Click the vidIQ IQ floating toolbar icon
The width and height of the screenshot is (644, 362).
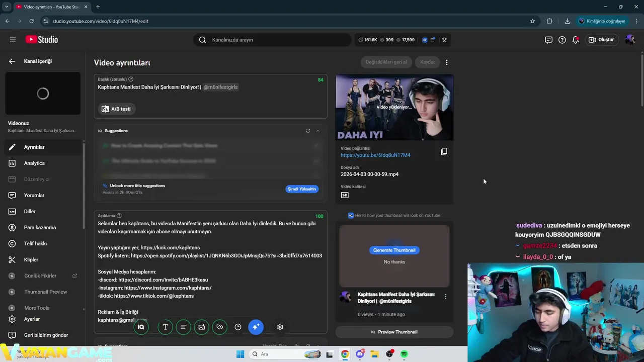[141, 327]
